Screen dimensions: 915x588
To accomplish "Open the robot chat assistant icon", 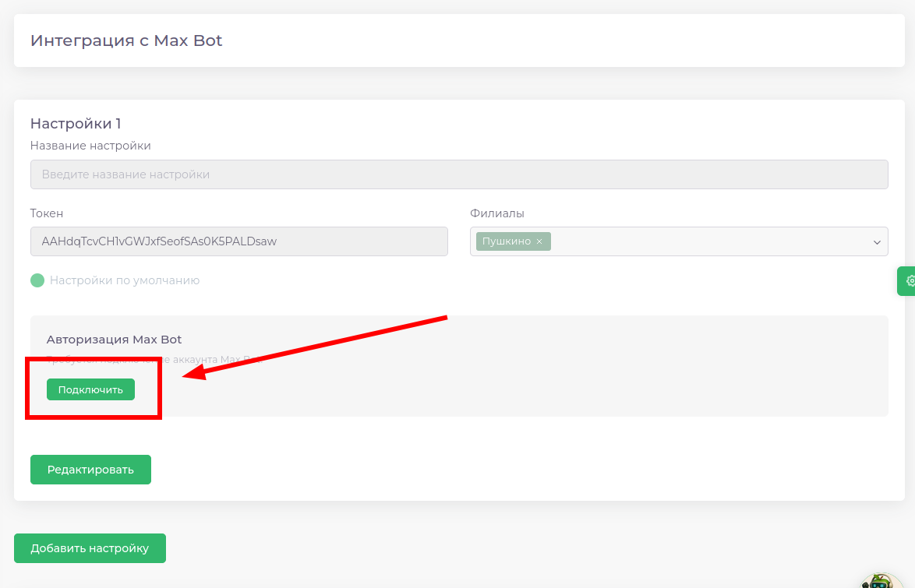I will pos(882,580).
